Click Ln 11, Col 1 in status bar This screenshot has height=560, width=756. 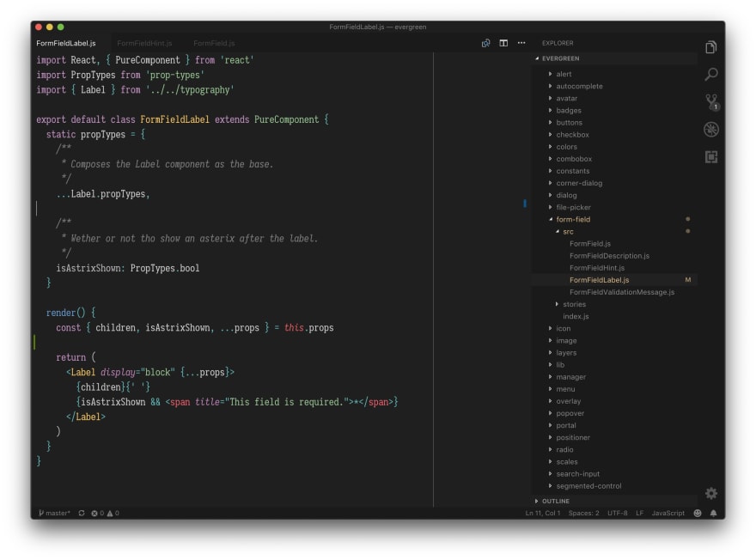click(x=543, y=514)
